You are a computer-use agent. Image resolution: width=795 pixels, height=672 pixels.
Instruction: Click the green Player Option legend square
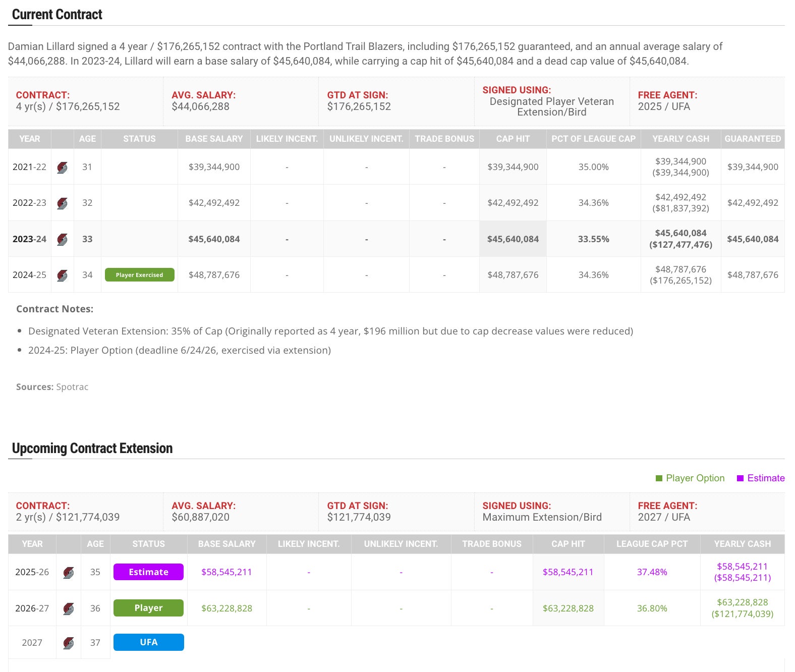click(x=659, y=478)
